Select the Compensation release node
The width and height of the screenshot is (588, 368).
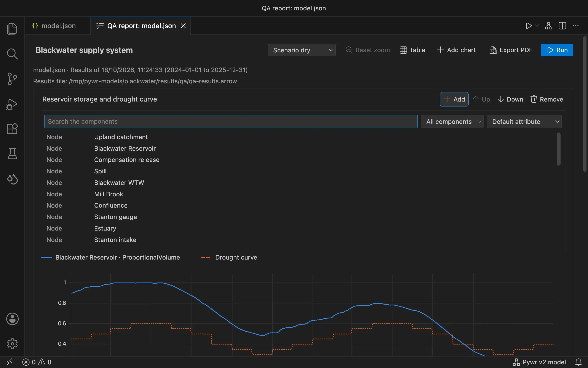300,160
